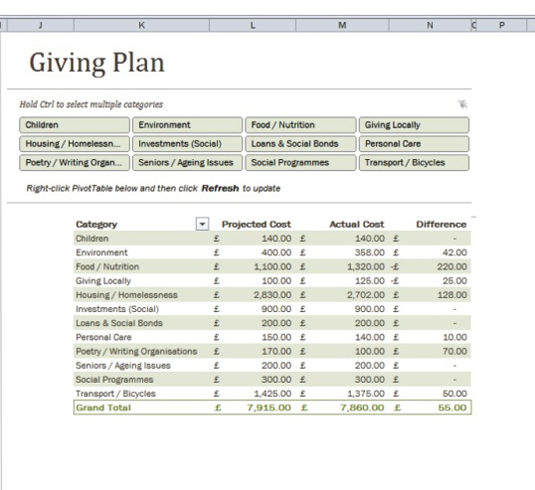Select column M header

(342, 25)
